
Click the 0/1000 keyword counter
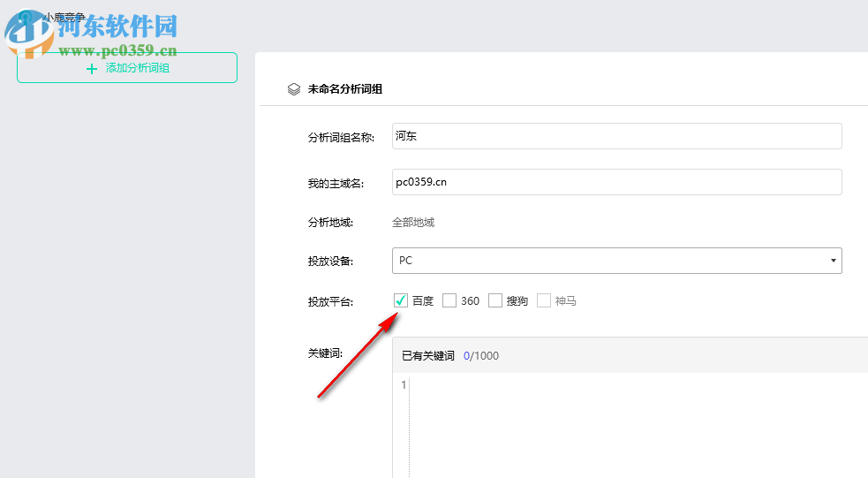pos(481,356)
